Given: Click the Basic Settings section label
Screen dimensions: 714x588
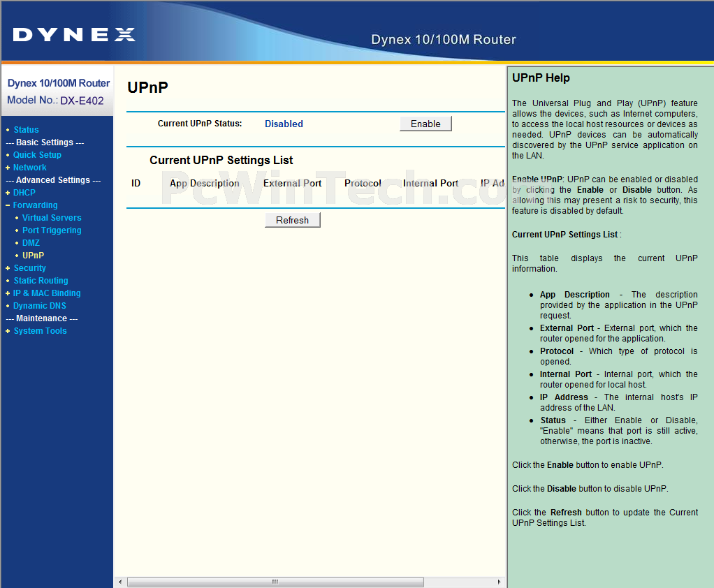Looking at the screenshot, I should [45, 142].
